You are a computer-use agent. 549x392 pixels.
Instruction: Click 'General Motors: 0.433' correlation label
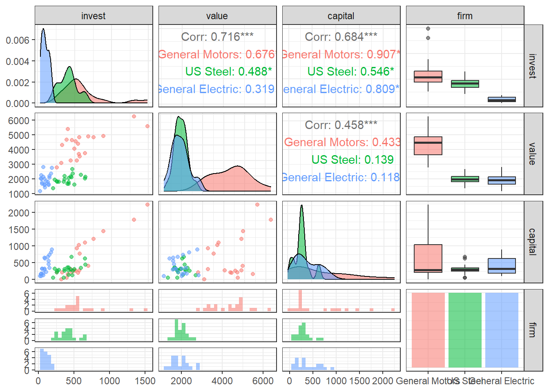click(342, 142)
